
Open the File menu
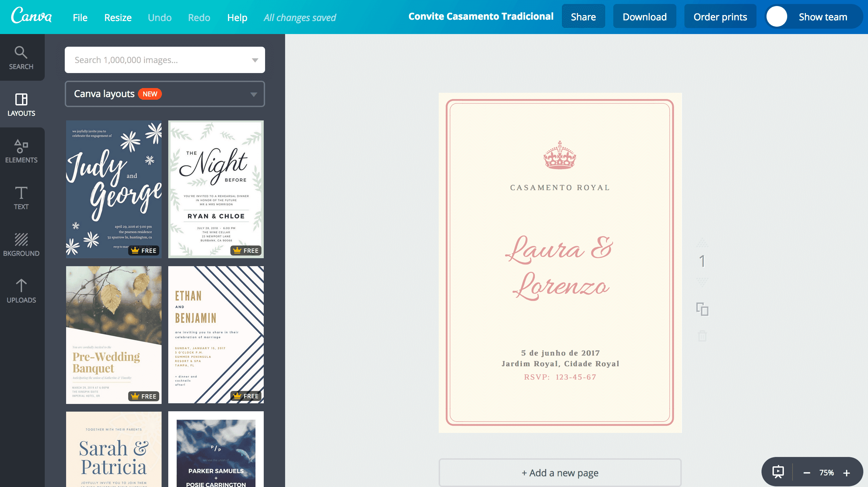[x=80, y=17]
